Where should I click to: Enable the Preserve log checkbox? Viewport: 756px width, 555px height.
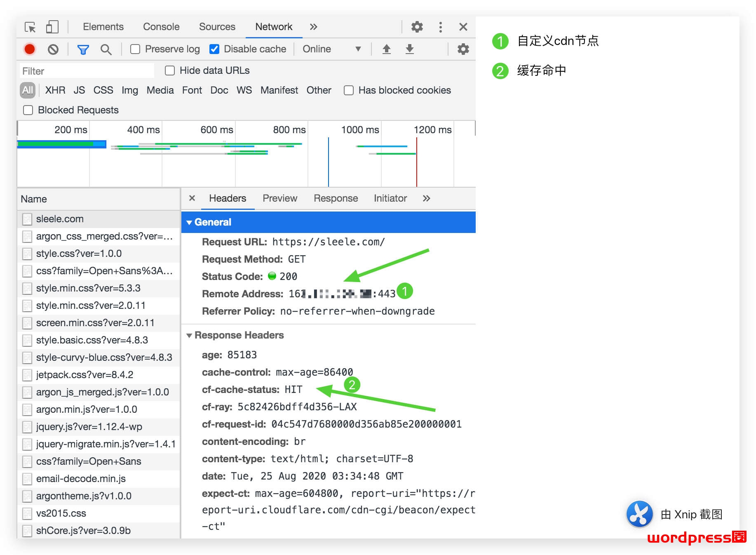tap(135, 49)
